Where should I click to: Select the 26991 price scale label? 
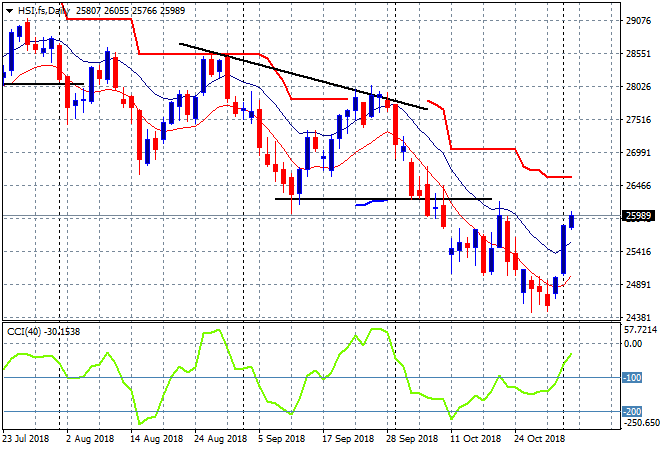point(638,152)
